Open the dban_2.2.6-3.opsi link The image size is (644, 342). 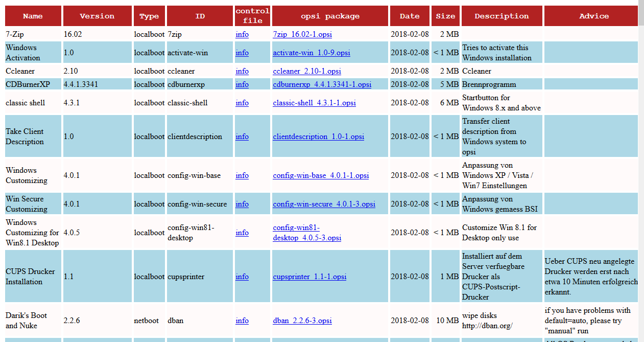(x=302, y=321)
